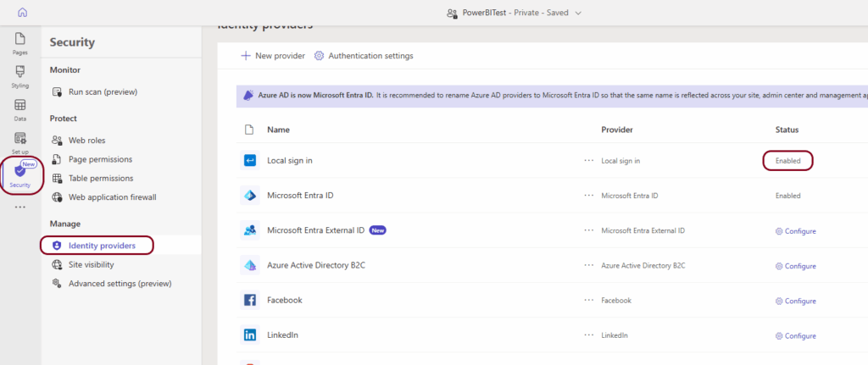
Task: Sort by the Name column header
Action: [278, 130]
